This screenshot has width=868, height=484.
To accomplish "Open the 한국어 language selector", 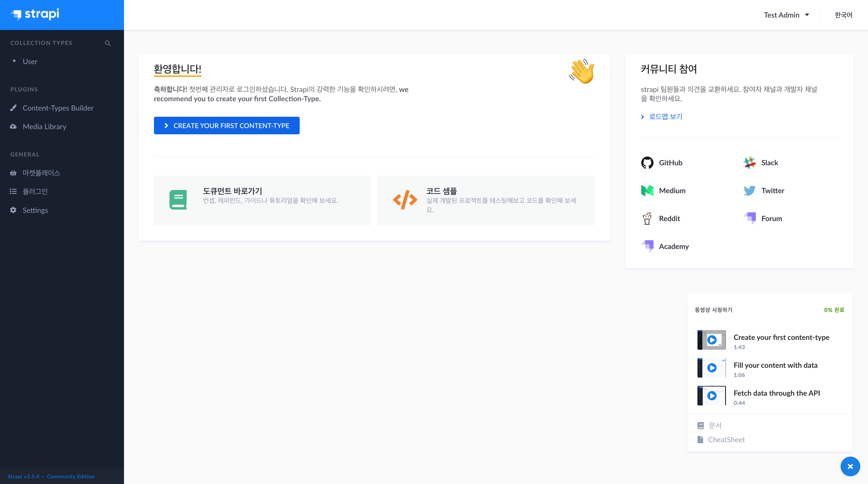I will 843,15.
